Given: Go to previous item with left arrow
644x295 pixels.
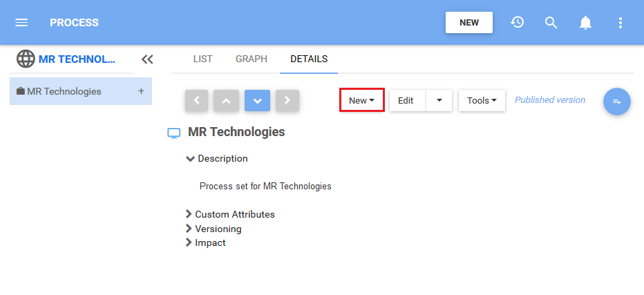Looking at the screenshot, I should click(x=196, y=101).
